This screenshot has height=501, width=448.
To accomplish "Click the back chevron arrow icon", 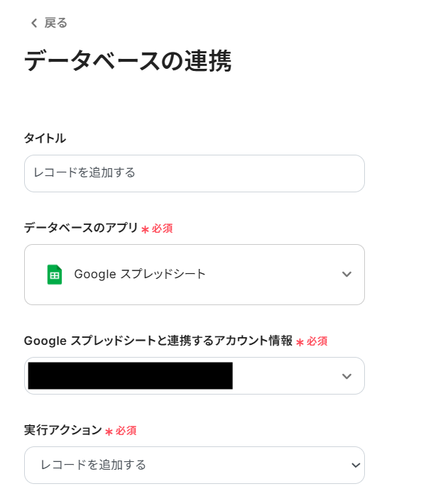I will 33,23.
